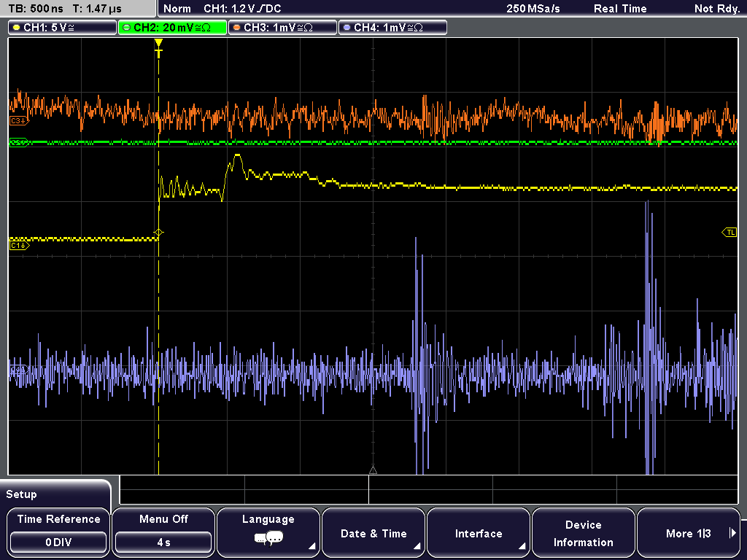Viewport: 747px width, 560px height.
Task: Click the C4 ground level marker
Action: point(20,370)
